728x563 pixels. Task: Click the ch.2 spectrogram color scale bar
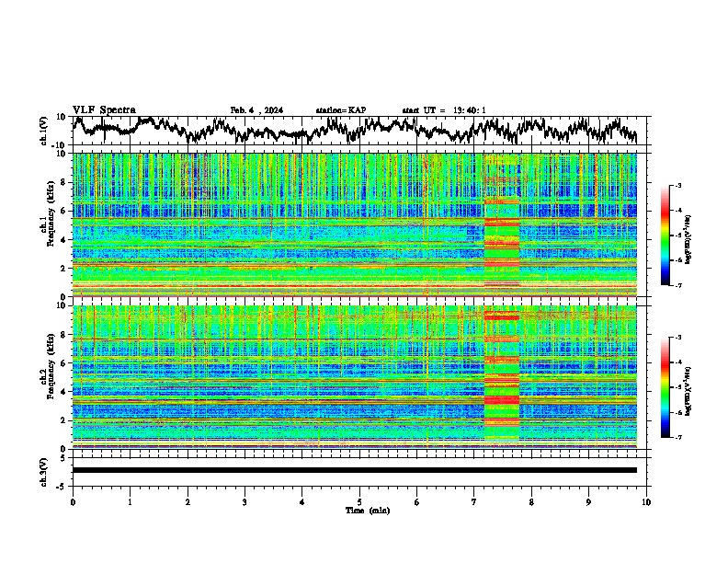pyautogui.click(x=665, y=387)
